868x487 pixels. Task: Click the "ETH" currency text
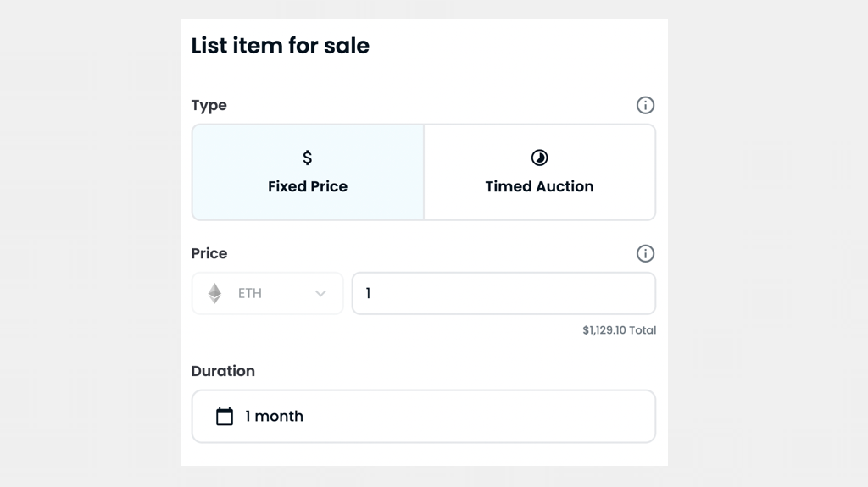pos(250,293)
